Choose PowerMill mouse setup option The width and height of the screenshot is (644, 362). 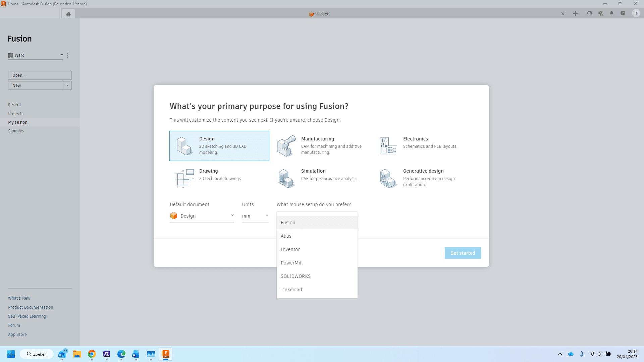click(317, 263)
